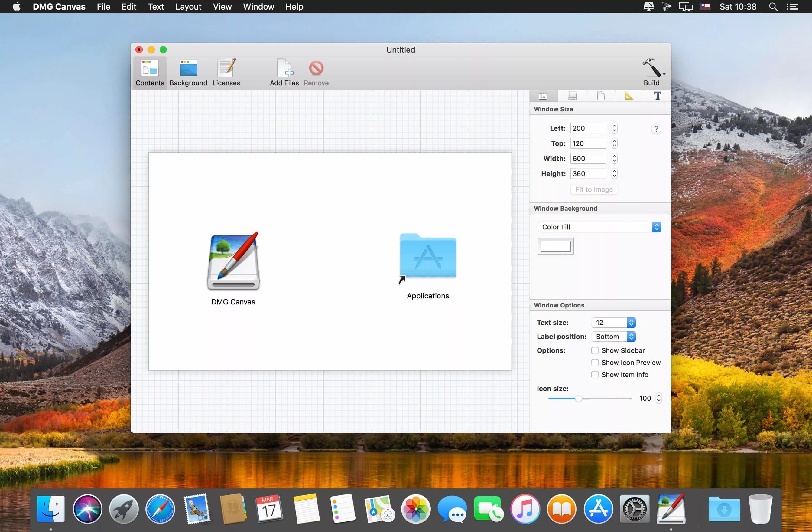Click the Add Files toolbar icon
812x532 pixels.
(x=284, y=70)
